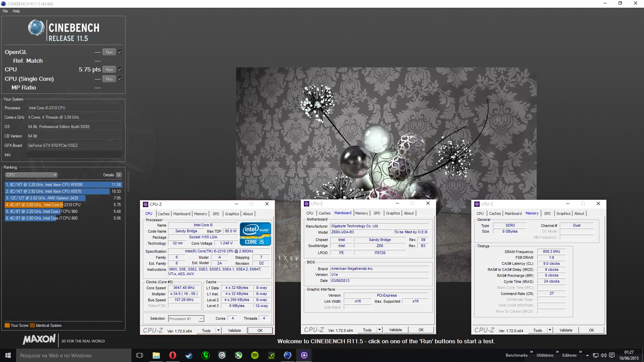Select ranking row Xeon CPU W5590
644x362 pixels.
63,185
